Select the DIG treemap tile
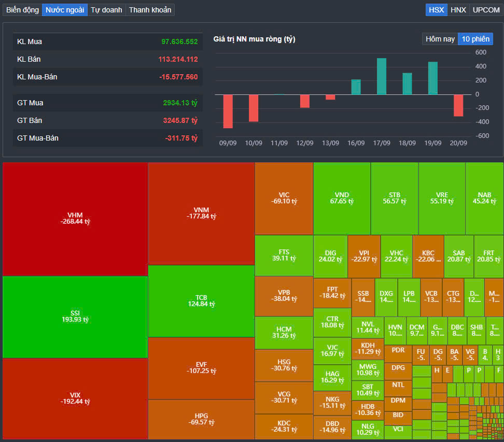The height and width of the screenshot is (442, 504). coord(330,256)
